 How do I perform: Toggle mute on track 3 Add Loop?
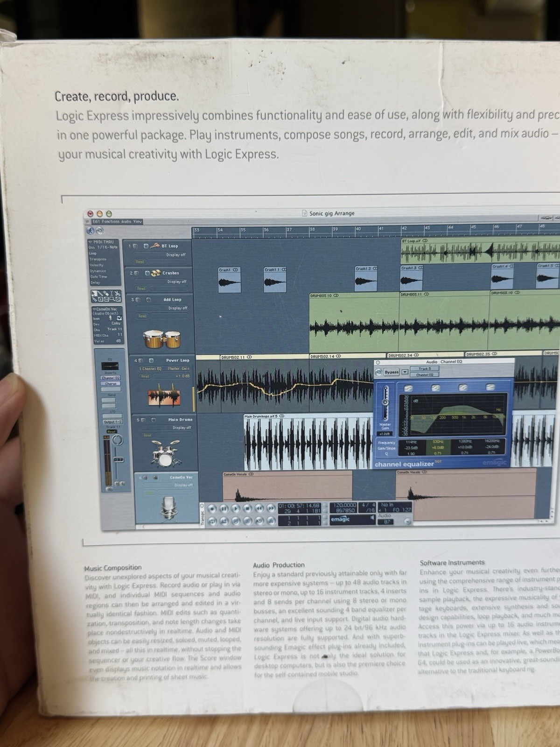click(138, 300)
